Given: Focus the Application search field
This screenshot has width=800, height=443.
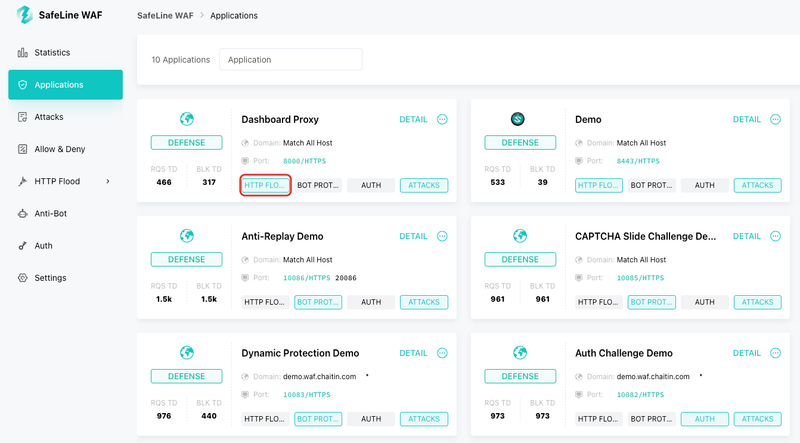Looking at the screenshot, I should (291, 59).
